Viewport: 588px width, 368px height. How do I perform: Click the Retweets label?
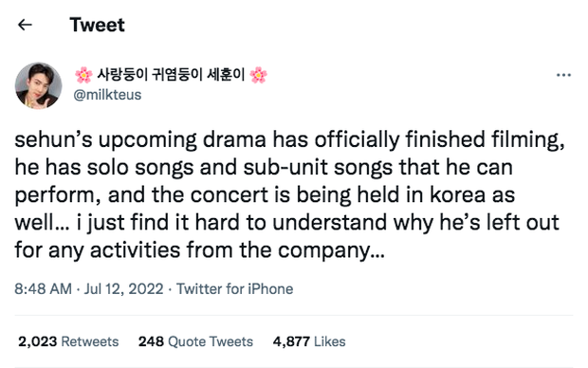click(x=90, y=341)
